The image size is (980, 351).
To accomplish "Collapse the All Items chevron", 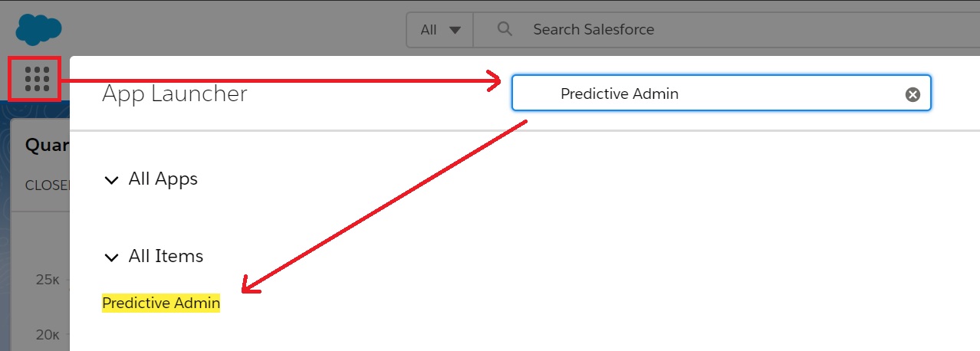I will pyautogui.click(x=112, y=258).
